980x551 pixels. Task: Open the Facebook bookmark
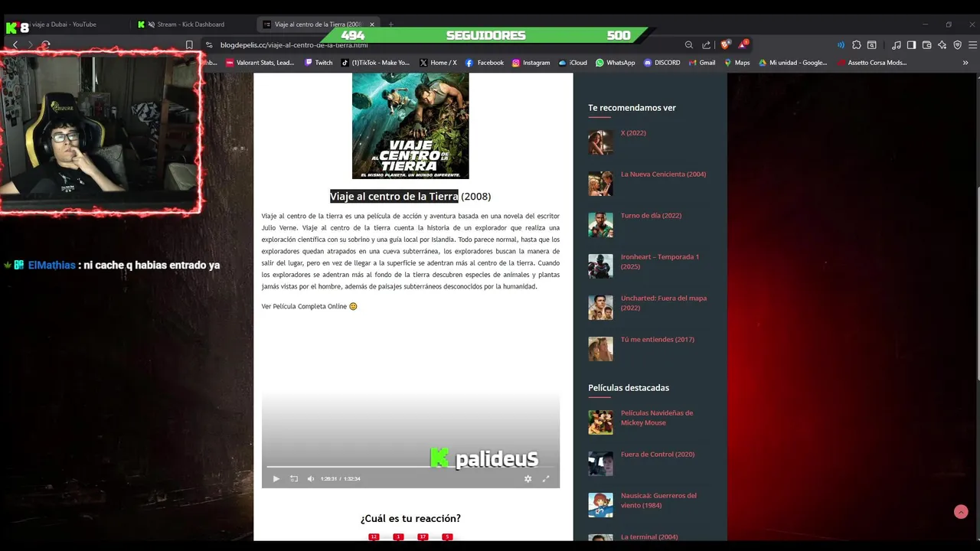coord(485,63)
